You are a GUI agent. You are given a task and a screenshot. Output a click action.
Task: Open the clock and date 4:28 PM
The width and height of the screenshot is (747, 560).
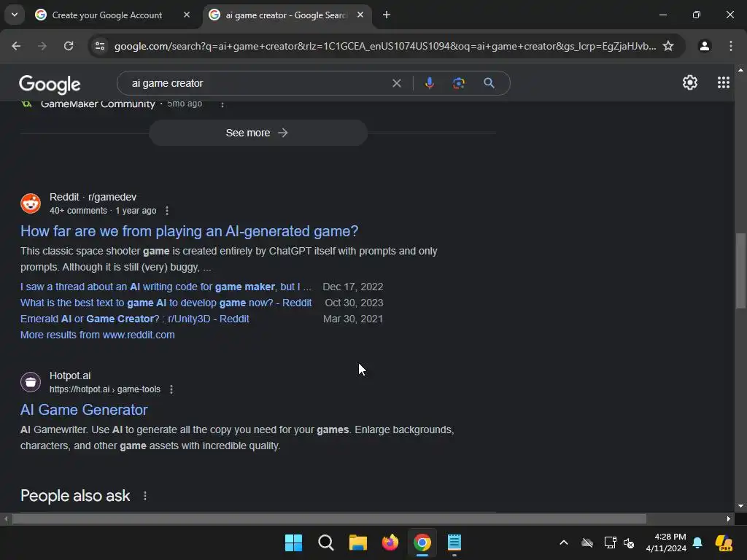(x=666, y=542)
